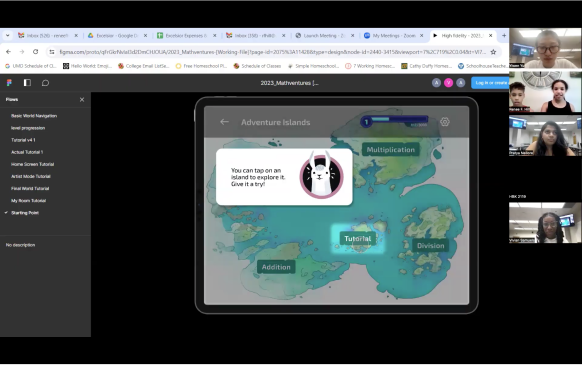
Task: Select the Actual Tutorial 1 flow
Action: (x=27, y=152)
